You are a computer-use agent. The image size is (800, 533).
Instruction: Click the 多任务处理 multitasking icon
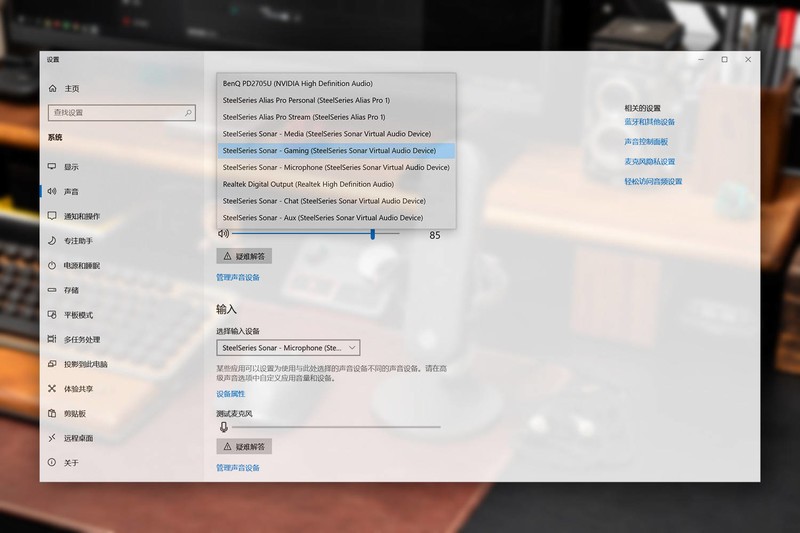click(52, 339)
